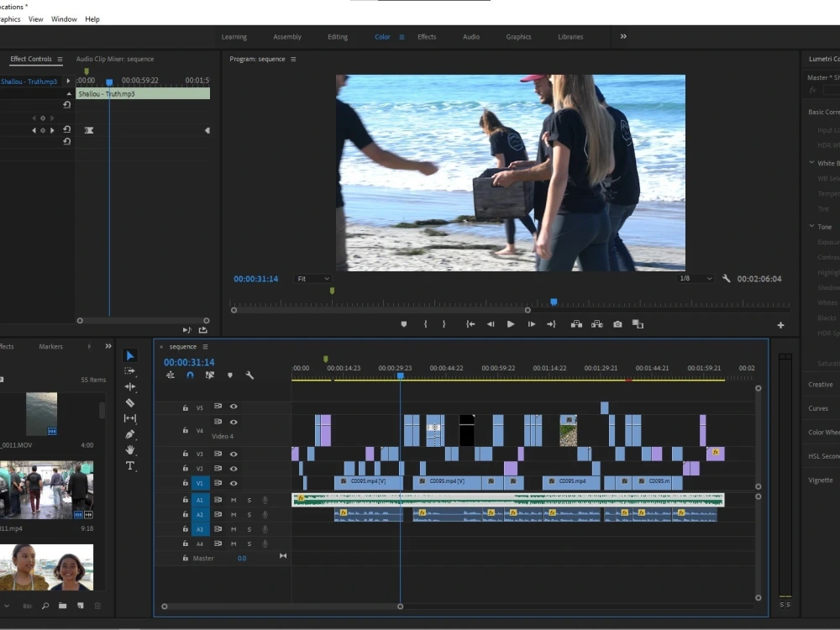
Task: Collapse the Tone section
Action: [x=811, y=226]
